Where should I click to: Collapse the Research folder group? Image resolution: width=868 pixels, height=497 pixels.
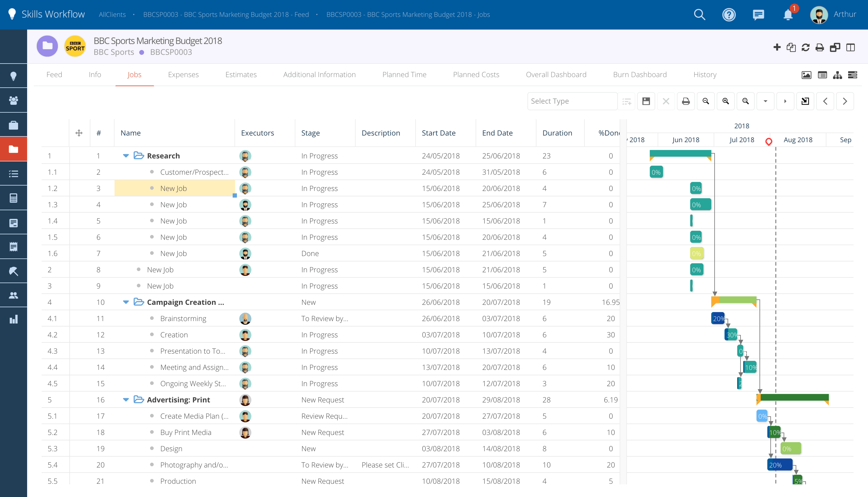tap(126, 156)
